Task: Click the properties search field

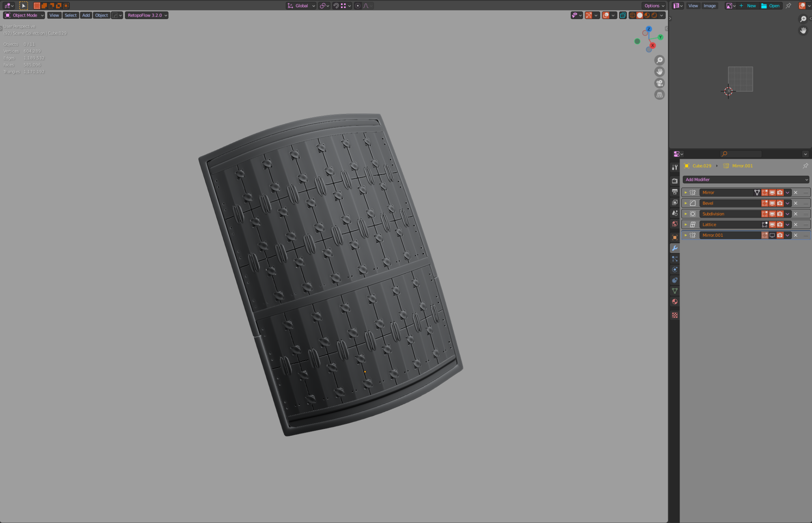Action: coord(741,154)
